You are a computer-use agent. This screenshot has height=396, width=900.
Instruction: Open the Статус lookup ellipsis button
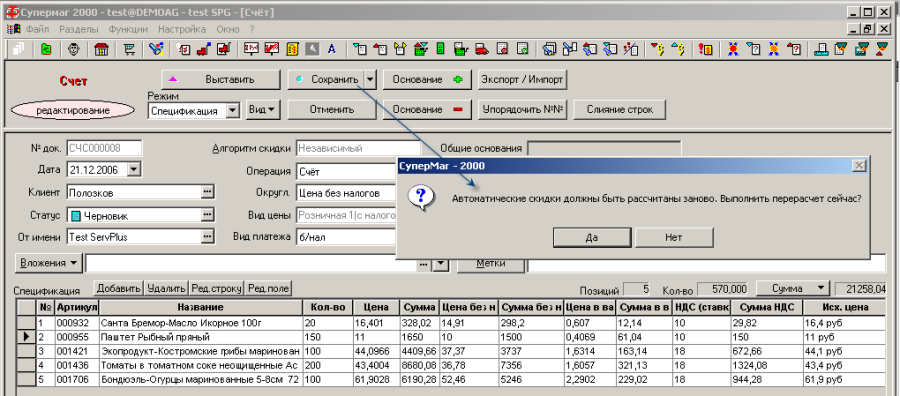207,215
